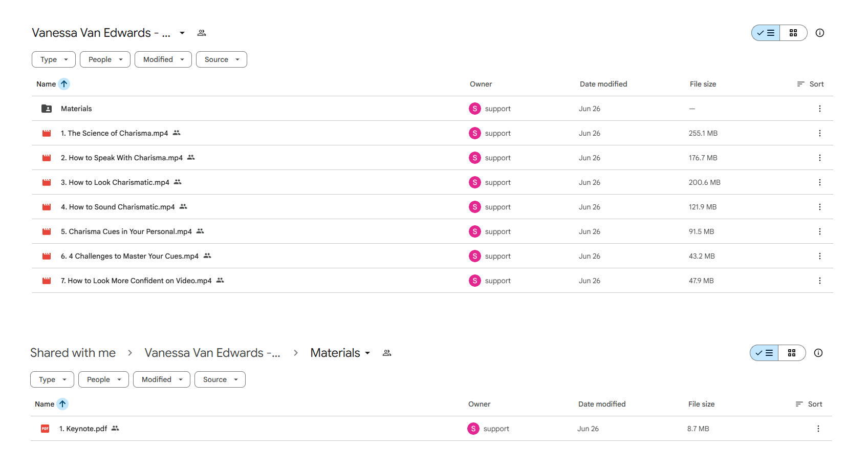View details info icon in top folder view
Screen dimensions: 868x467
[820, 33]
